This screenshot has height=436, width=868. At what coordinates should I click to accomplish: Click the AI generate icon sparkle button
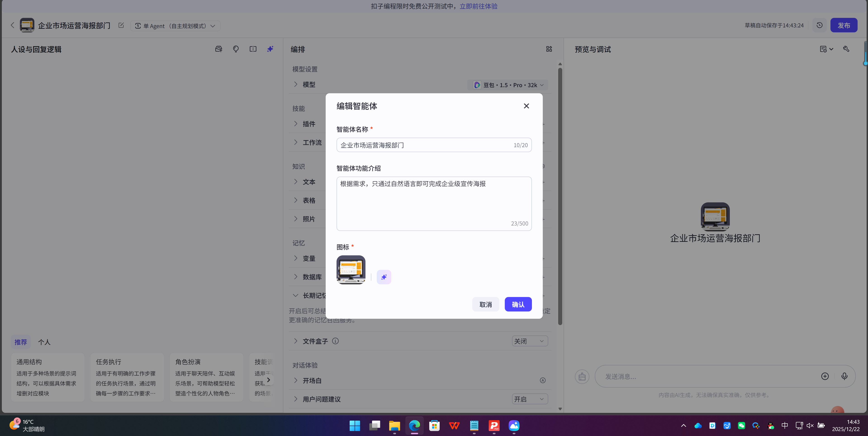(x=384, y=277)
